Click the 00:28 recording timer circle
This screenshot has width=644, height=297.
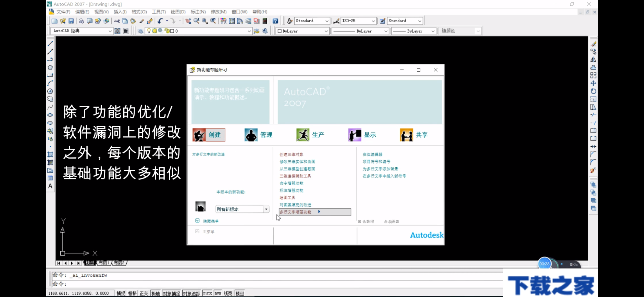pyautogui.click(x=544, y=264)
